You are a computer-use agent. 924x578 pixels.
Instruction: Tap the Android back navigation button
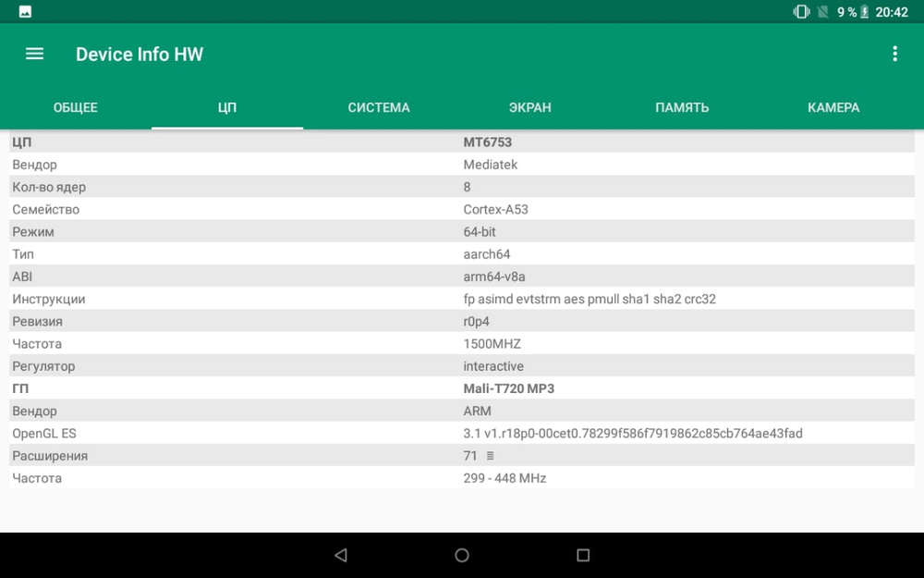(x=340, y=555)
